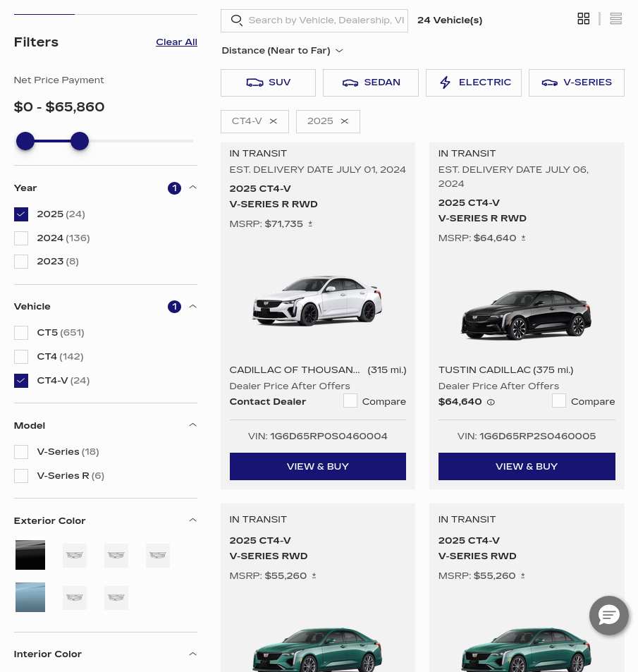Click VIEW & BUY for white CT4-V
638x672 pixels.
pyautogui.click(x=317, y=466)
